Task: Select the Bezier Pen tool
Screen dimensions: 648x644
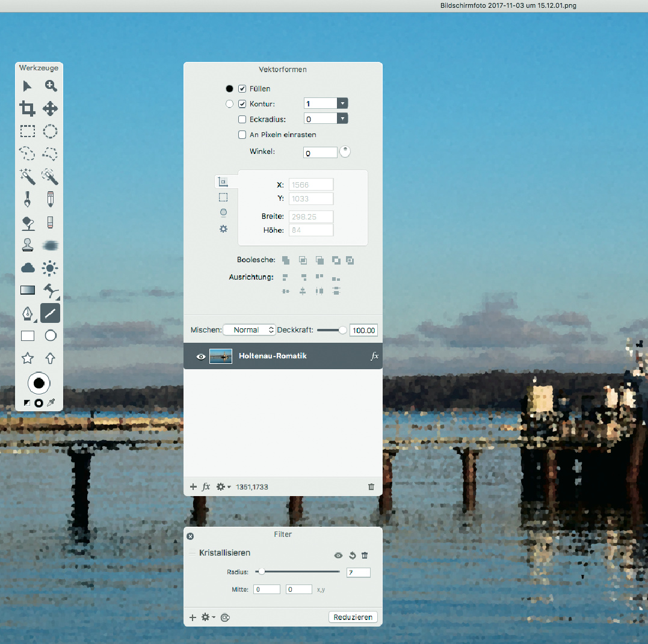Action: click(x=28, y=313)
